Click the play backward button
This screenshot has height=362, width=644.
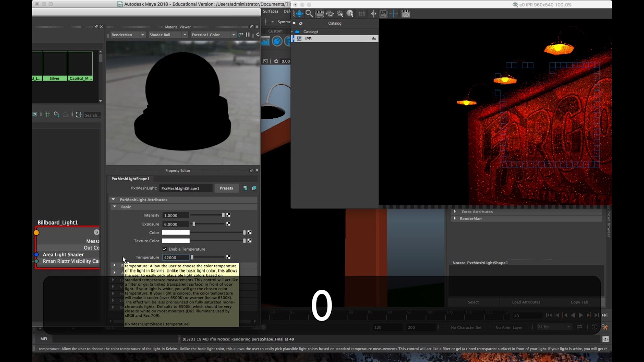pos(573,315)
